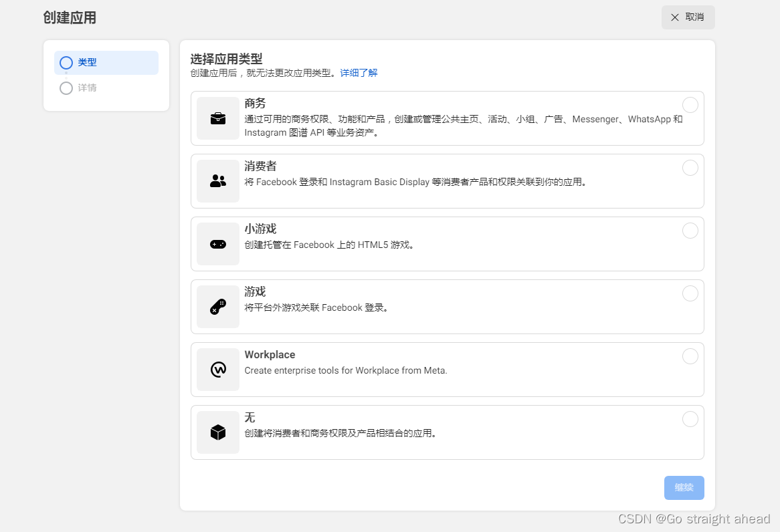
Task: Click description 'Create enterprise tools for Workplace from Meta.'
Action: [x=346, y=370]
